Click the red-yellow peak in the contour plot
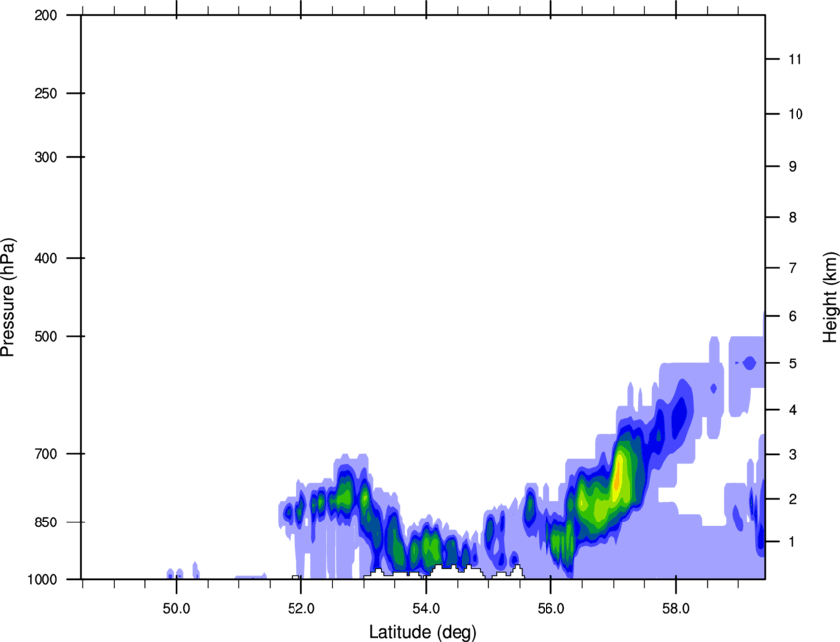This screenshot has height=642, width=840. 618,477
